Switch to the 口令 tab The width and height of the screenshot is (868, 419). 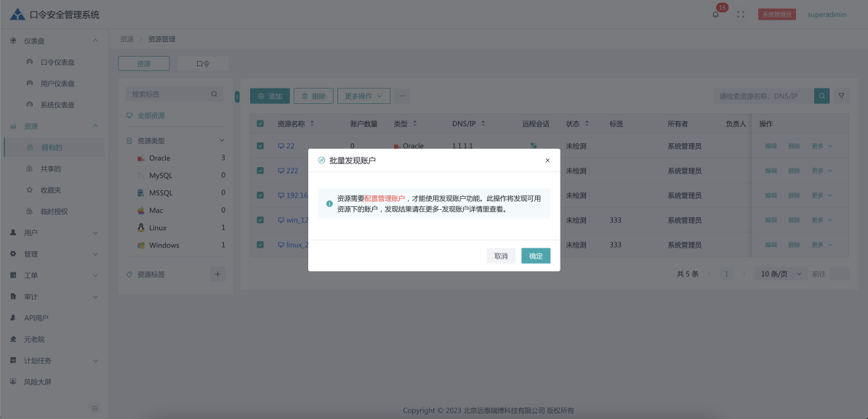pos(203,64)
